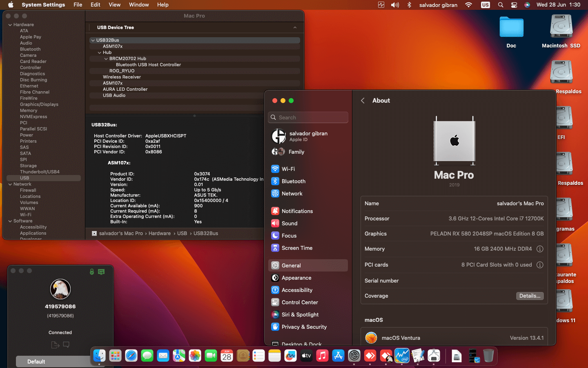Open Window menu in menu bar
The image size is (588, 368).
point(139,5)
